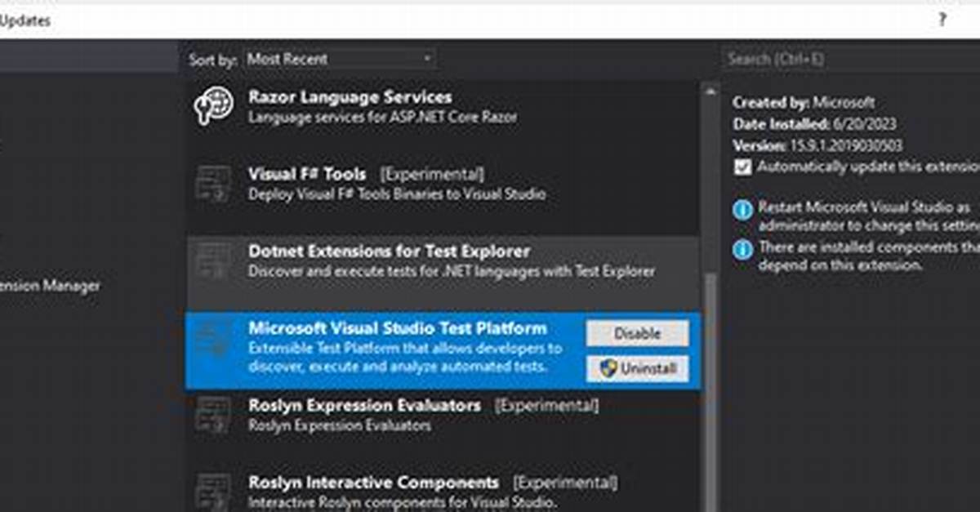Click the Language services for ASP.NET Core Razor description

pyautogui.click(x=383, y=118)
